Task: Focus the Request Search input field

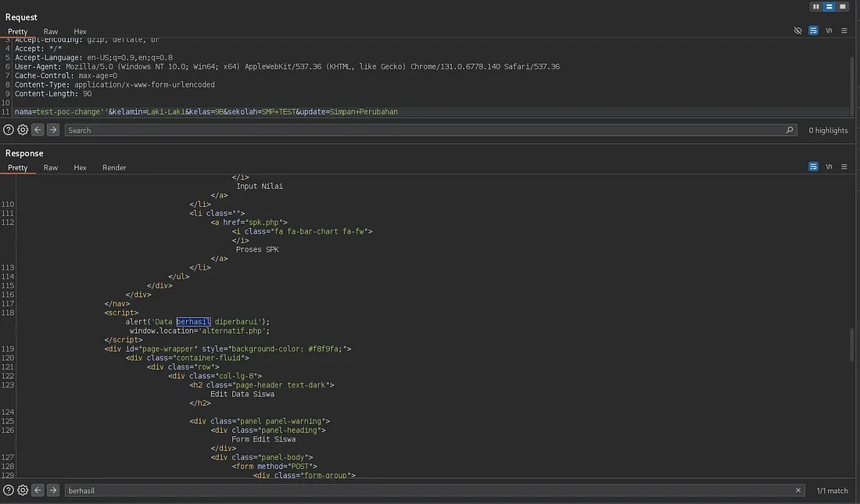Action: (431, 130)
